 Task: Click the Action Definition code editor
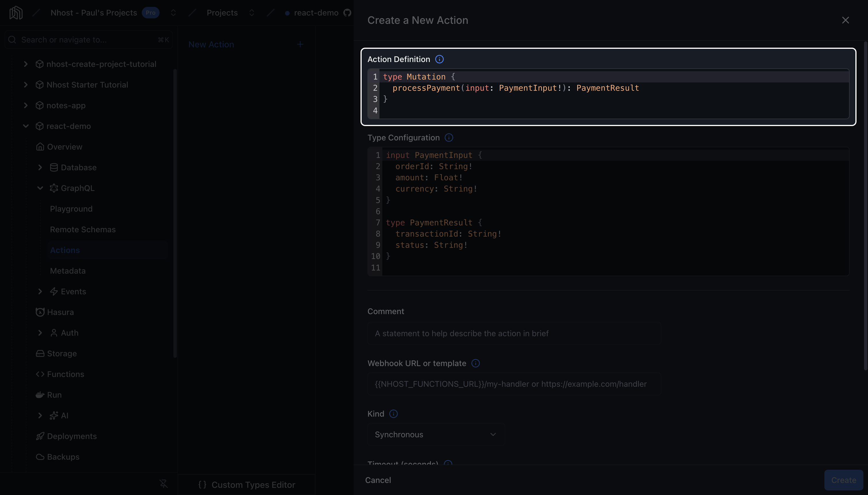608,94
